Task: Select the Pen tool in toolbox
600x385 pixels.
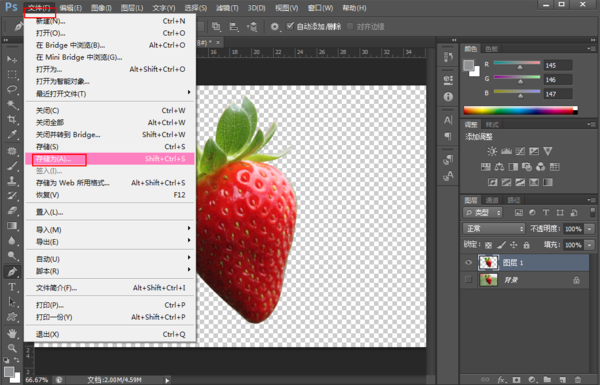Action: coord(12,272)
